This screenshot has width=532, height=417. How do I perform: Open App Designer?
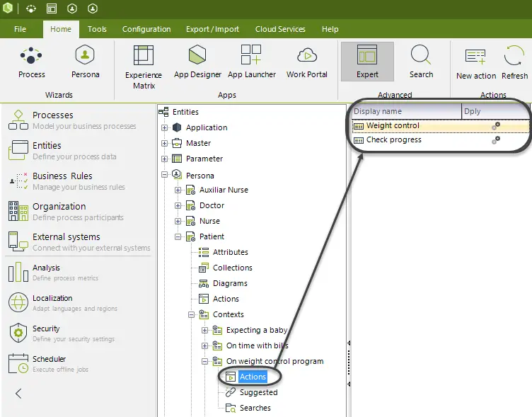click(x=197, y=62)
